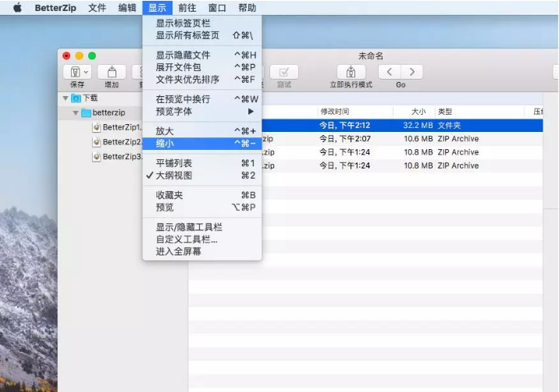Screen dimensions: 559x392
Task: Click the BetterZip3 archive icon
Action: (x=96, y=157)
